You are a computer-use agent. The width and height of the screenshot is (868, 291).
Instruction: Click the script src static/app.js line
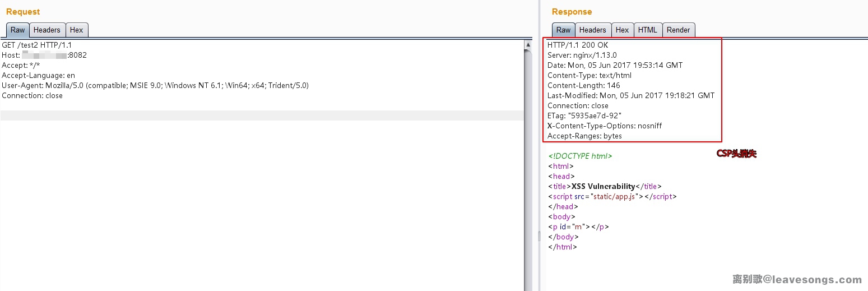click(x=612, y=196)
